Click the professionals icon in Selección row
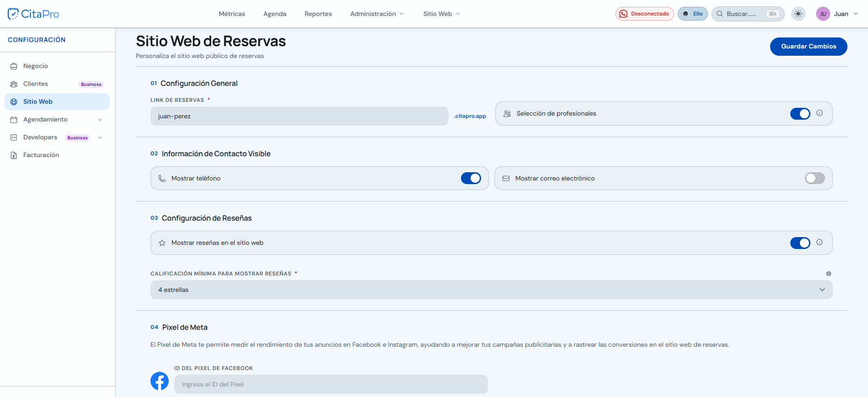 [x=507, y=114]
